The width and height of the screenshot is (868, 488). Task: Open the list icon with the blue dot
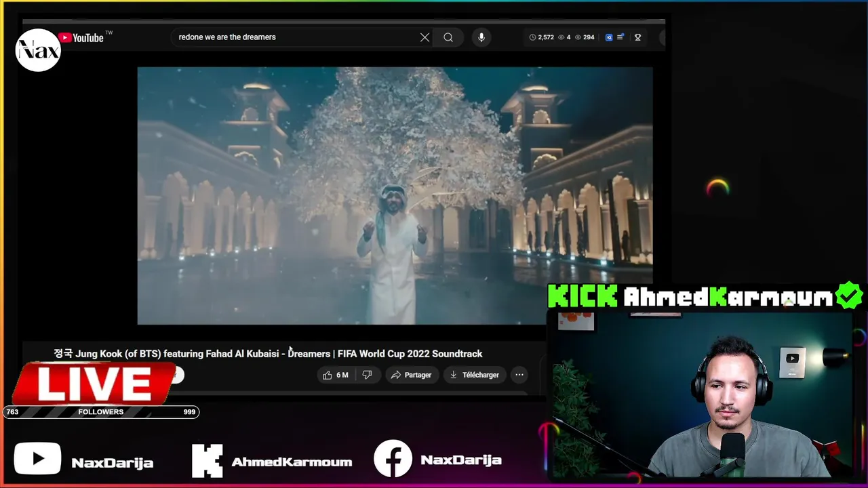(620, 37)
